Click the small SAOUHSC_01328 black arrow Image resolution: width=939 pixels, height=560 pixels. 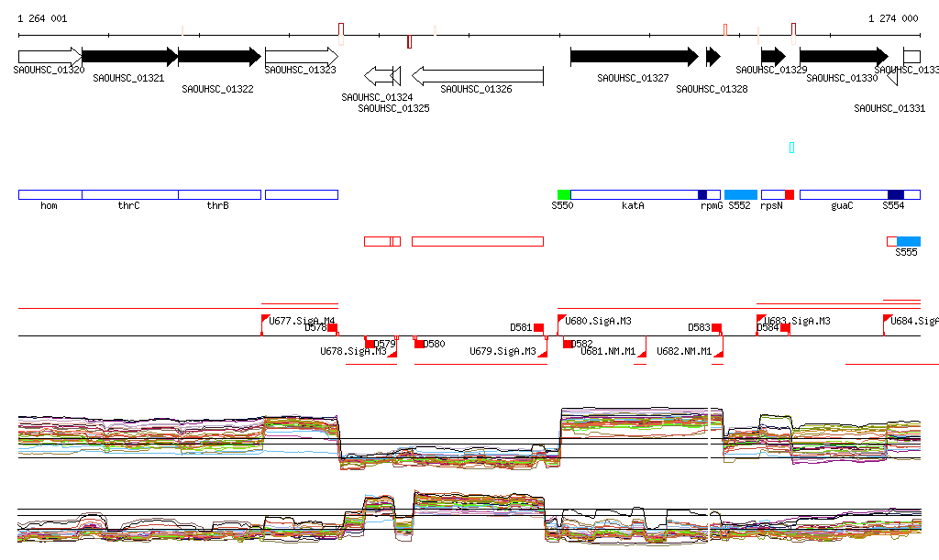(713, 57)
